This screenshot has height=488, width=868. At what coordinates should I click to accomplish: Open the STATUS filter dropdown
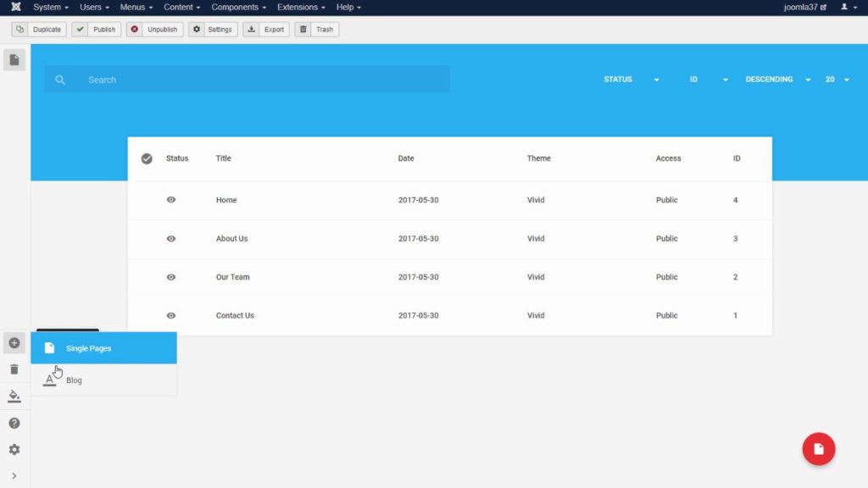(x=631, y=80)
